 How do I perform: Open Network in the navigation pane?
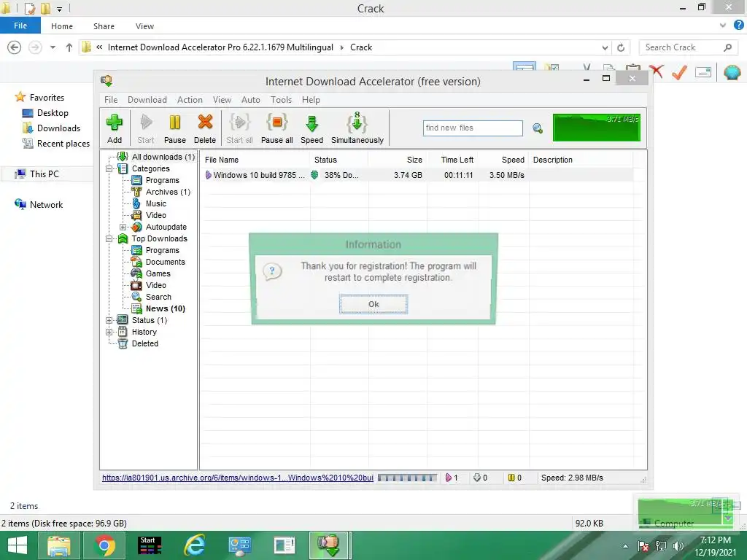click(x=39, y=204)
